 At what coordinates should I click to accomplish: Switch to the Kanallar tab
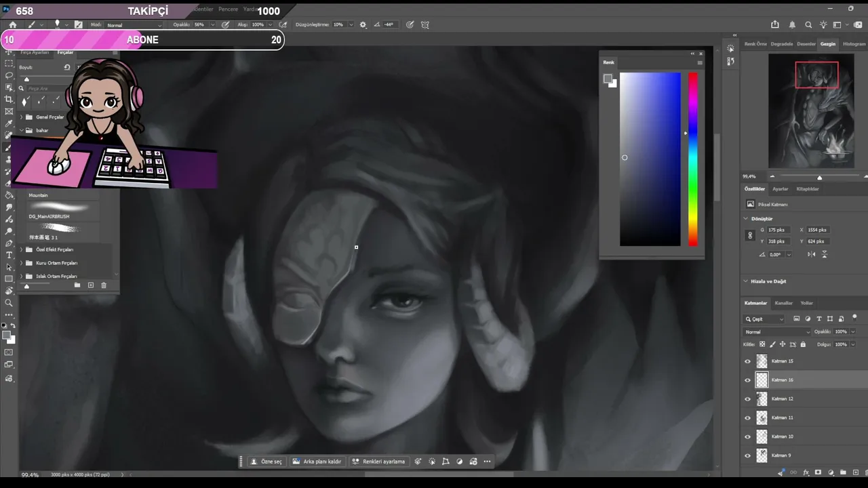[x=784, y=303]
